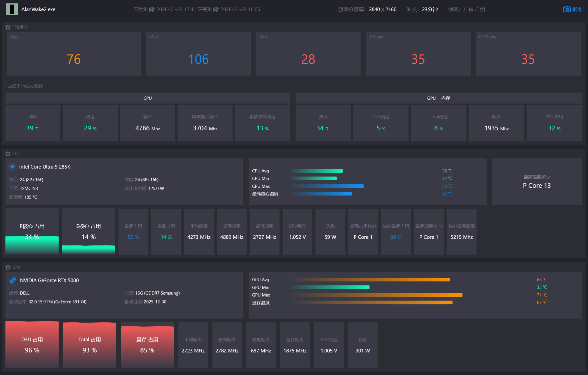
Task: Star the FPS section header
Action: 8,27
